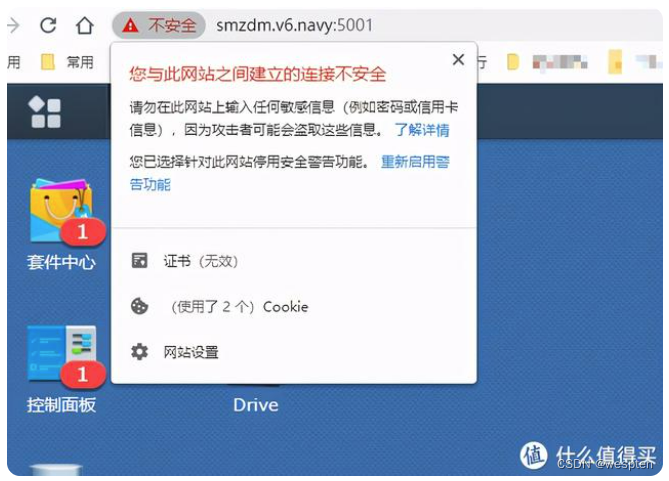Viewport: 669px width, 481px height.
Task: Open the Drive desktop shortcut
Action: pos(256,405)
